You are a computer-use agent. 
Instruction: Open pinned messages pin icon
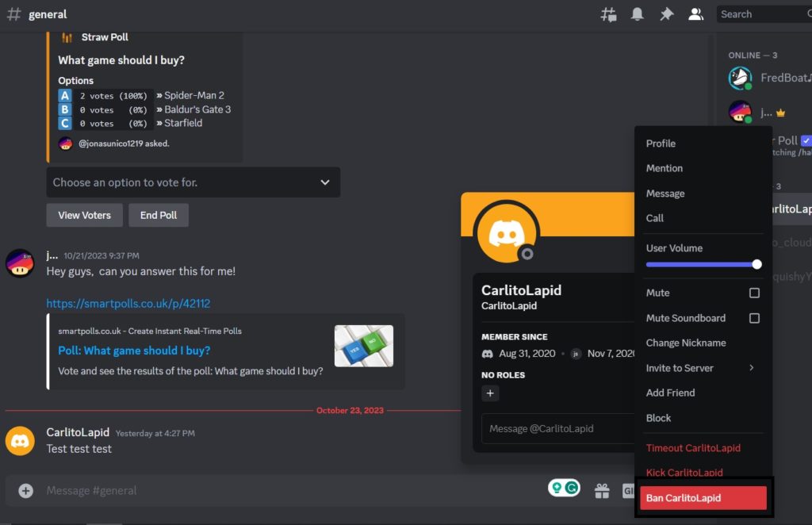pos(667,14)
